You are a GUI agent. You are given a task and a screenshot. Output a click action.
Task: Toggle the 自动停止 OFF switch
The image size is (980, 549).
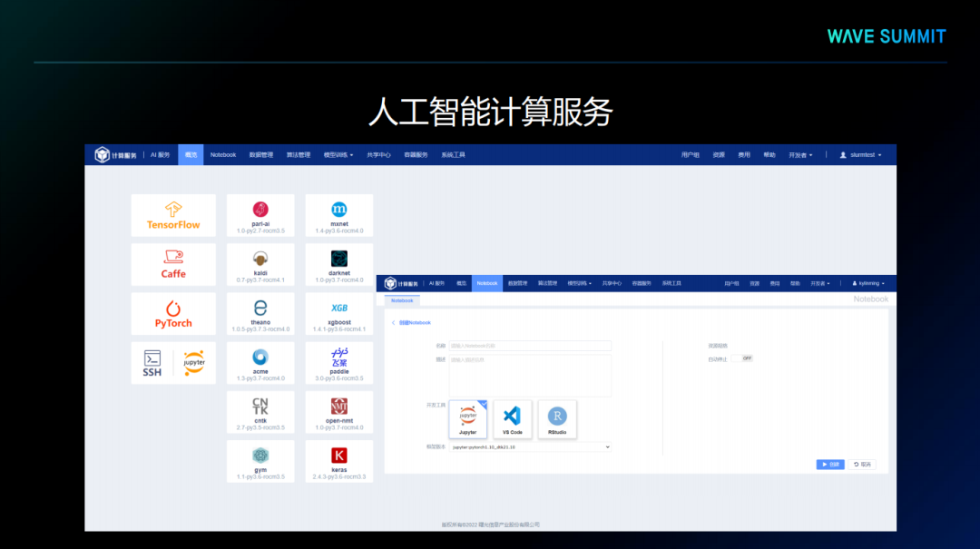pos(746,358)
